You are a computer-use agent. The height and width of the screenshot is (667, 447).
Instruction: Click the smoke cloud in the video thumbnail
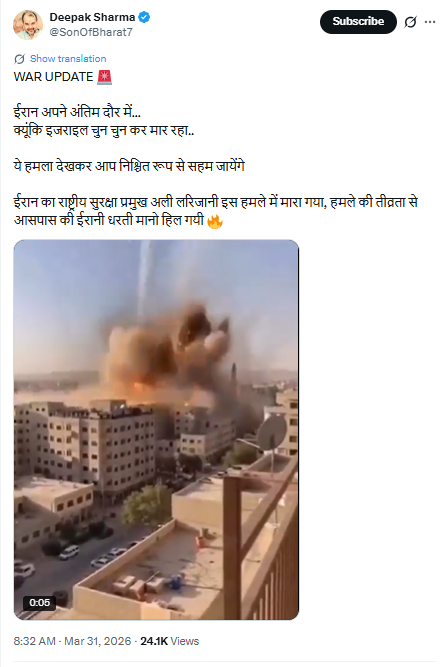click(170, 349)
